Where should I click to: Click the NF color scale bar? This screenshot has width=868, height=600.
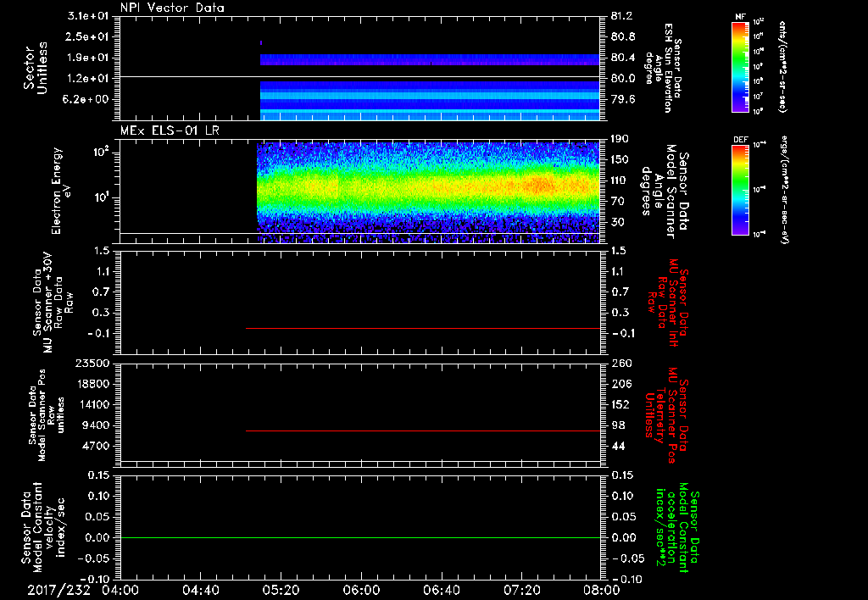point(740,67)
